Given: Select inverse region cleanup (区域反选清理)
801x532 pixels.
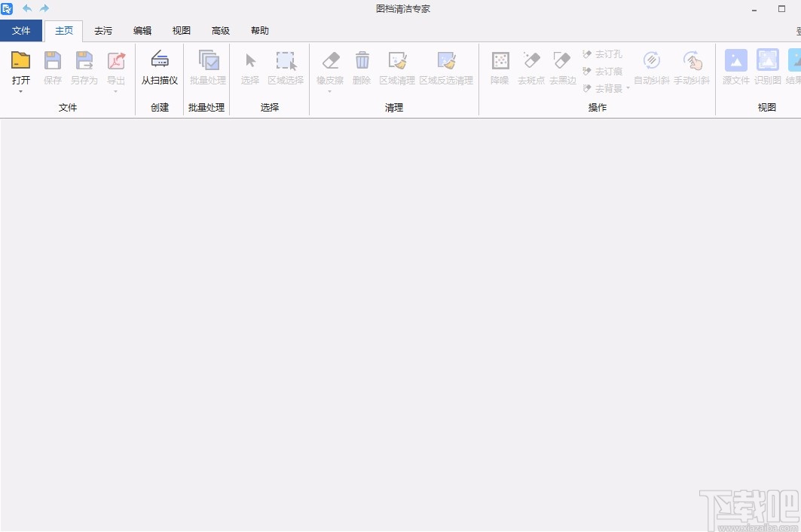Looking at the screenshot, I should [448, 68].
